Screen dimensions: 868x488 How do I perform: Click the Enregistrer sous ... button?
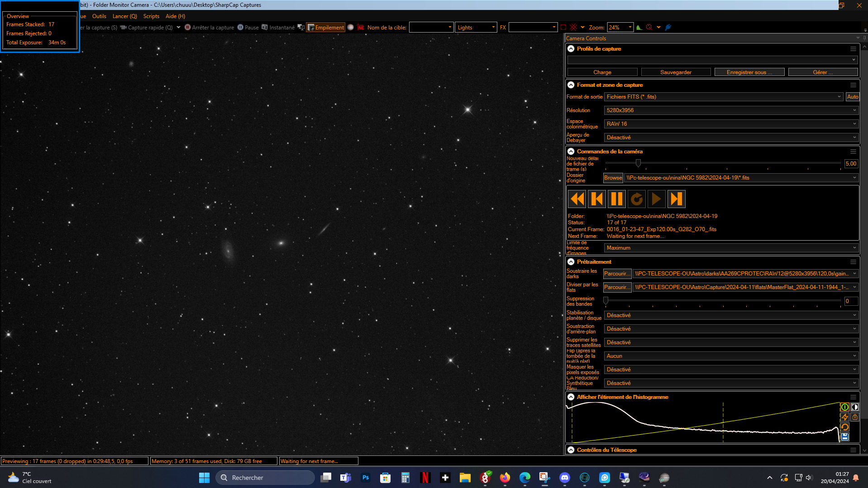(x=749, y=72)
